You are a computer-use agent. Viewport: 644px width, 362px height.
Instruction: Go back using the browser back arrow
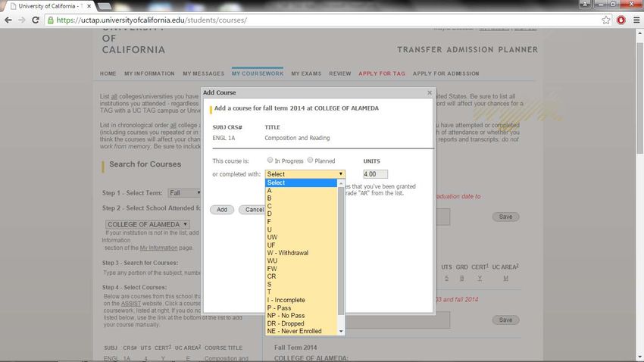[8, 20]
